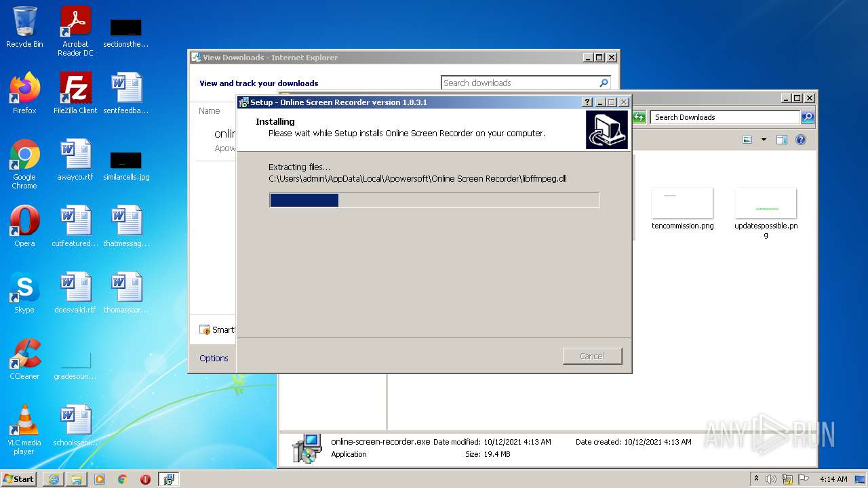The width and height of the screenshot is (868, 488).
Task: Click Cancel in the Setup dialog
Action: pos(592,356)
